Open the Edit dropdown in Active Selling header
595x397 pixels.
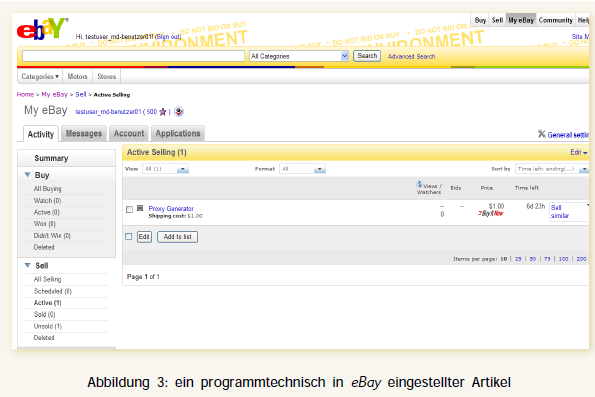579,152
